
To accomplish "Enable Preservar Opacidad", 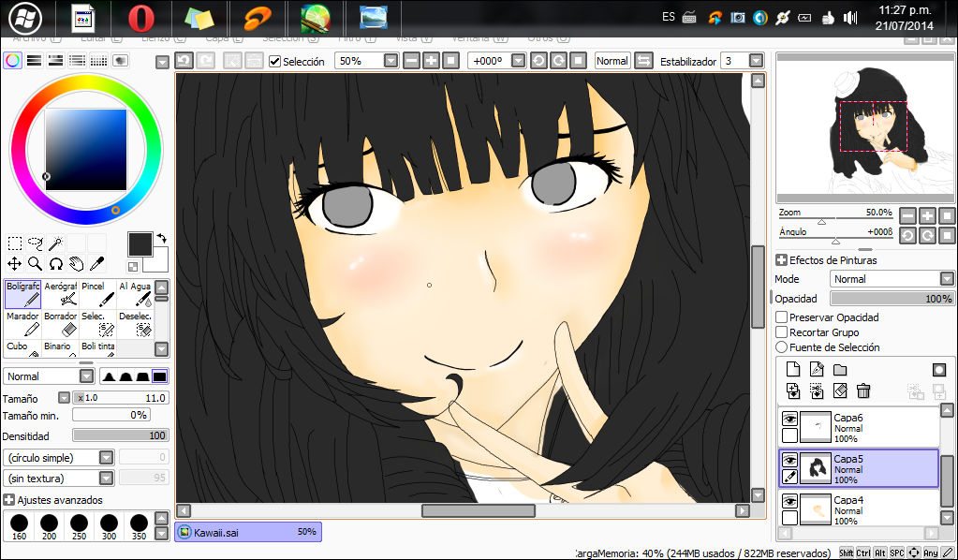I will [781, 317].
